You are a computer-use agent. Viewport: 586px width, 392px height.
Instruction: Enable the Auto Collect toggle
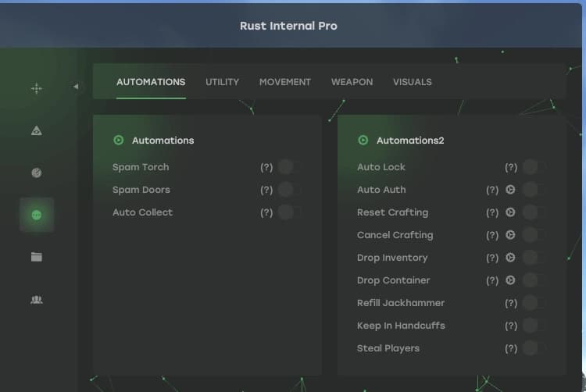click(286, 212)
